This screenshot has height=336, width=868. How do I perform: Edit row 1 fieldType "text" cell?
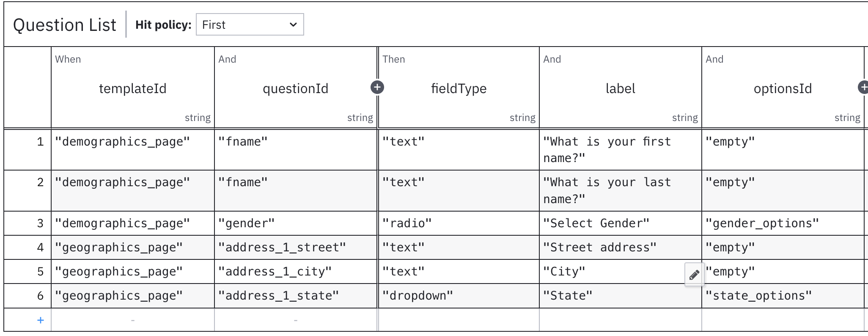(459, 150)
